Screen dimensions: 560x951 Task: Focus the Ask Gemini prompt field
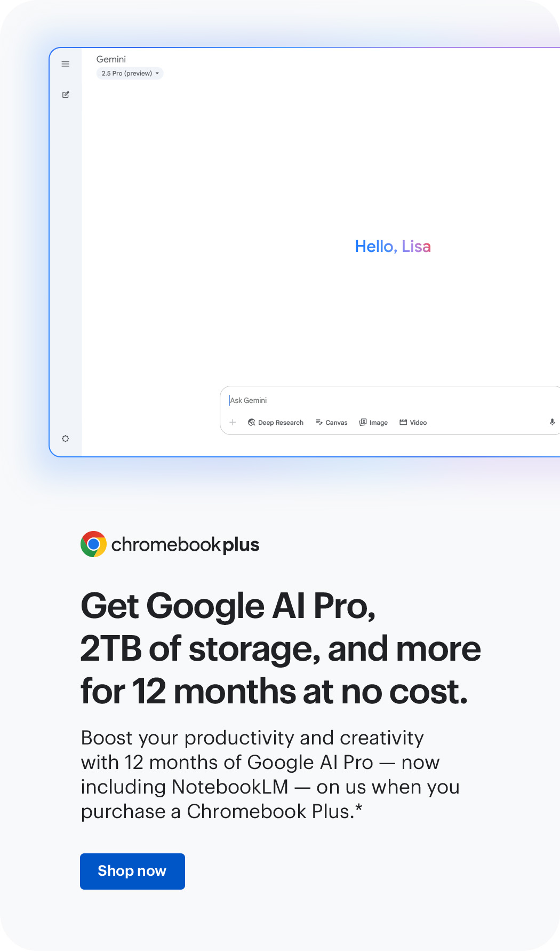373,400
